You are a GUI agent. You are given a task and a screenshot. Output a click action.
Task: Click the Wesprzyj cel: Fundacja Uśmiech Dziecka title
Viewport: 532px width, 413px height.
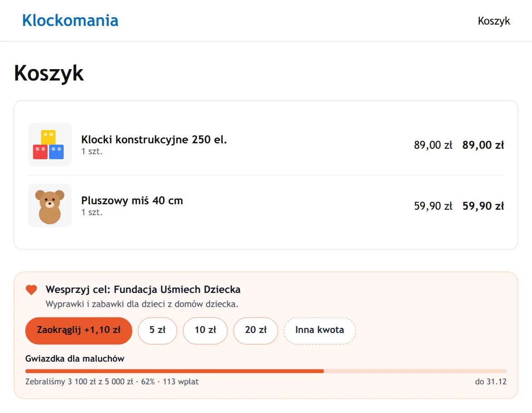click(143, 289)
